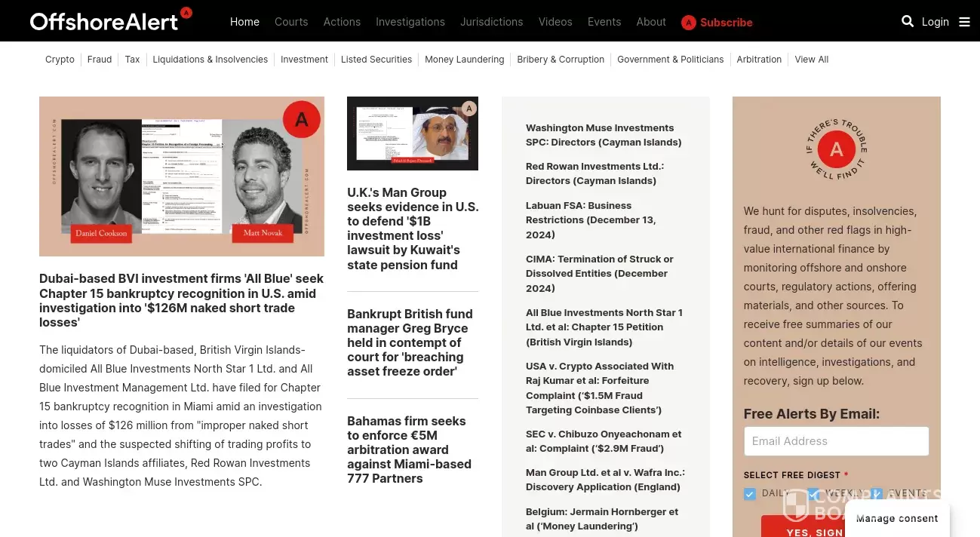
Task: Open the Courts menu
Action: point(291,22)
